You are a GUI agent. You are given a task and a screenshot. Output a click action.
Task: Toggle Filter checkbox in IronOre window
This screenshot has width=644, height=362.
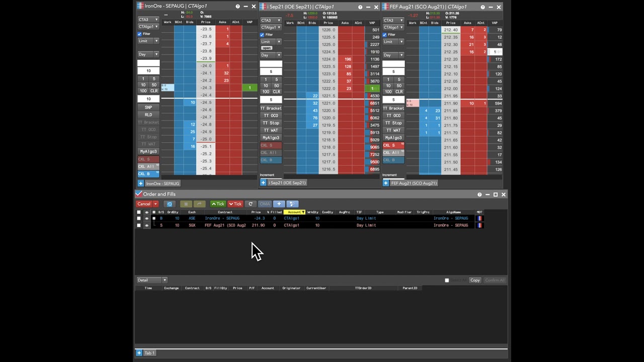(140, 34)
